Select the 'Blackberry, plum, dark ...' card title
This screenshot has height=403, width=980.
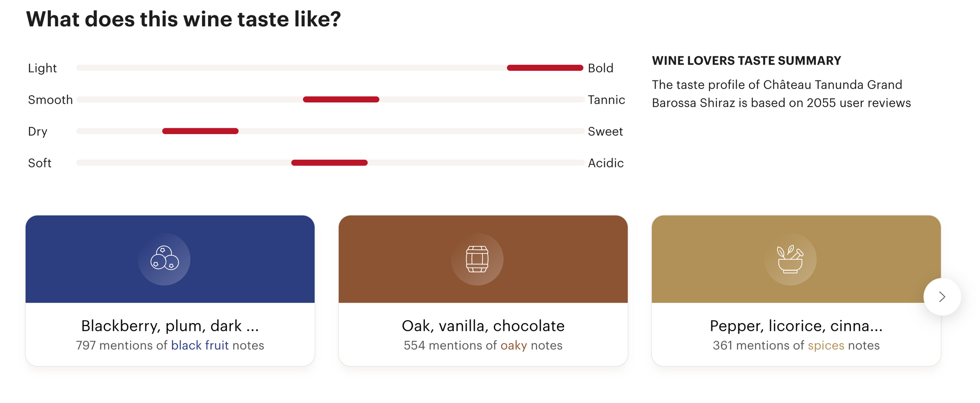pyautogui.click(x=170, y=325)
